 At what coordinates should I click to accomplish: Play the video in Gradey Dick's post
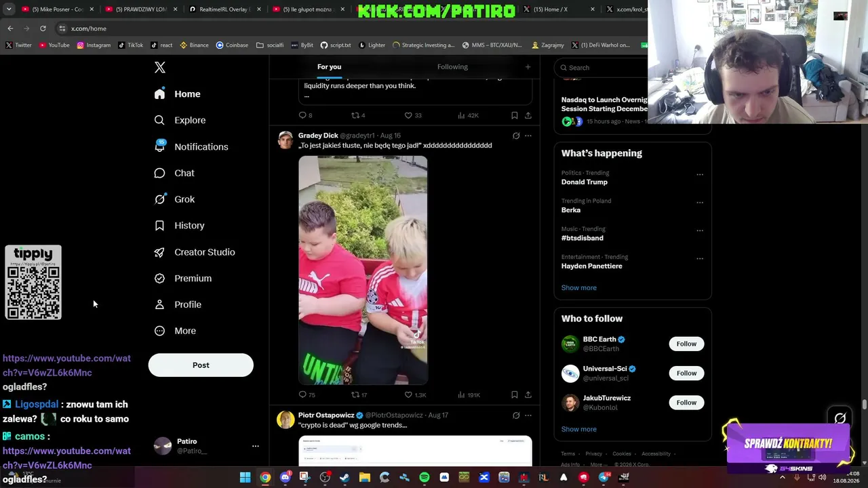pyautogui.click(x=363, y=270)
